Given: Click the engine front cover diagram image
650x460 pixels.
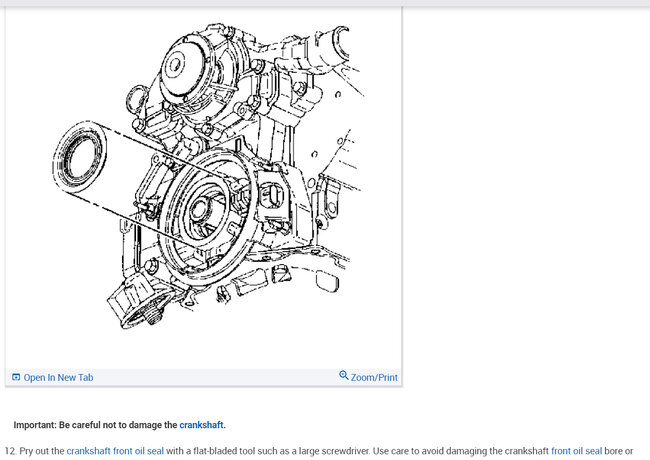Looking at the screenshot, I should [x=207, y=176].
